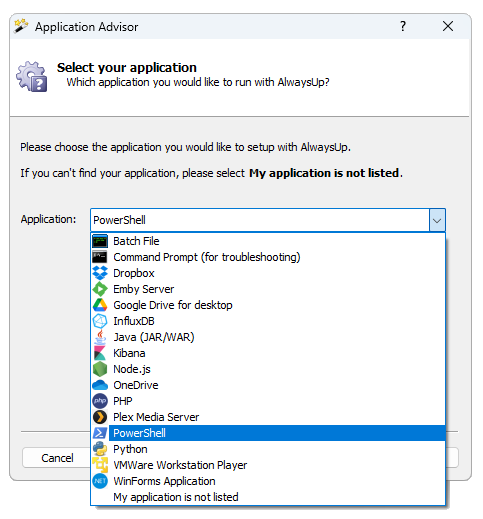
Task: Select Kibana in the list
Action: pyautogui.click(x=268, y=353)
